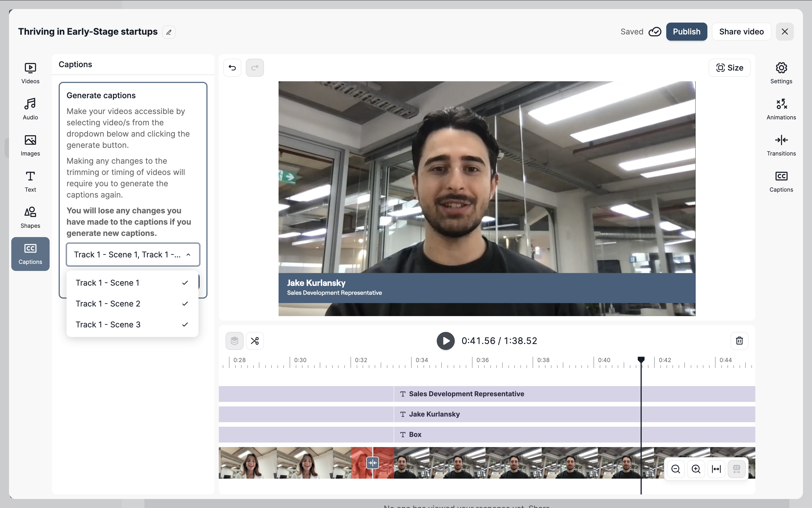Click the transition marker between clips
This screenshot has width=812, height=508.
372,463
